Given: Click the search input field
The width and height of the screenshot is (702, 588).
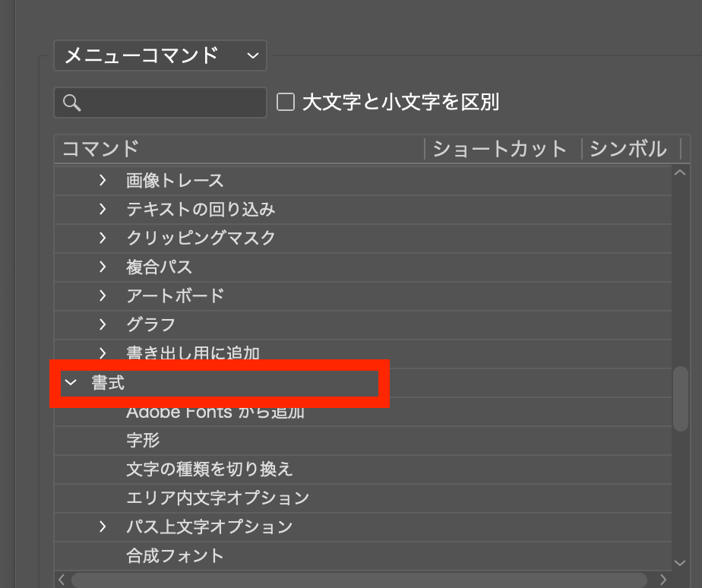Looking at the screenshot, I should (x=160, y=103).
